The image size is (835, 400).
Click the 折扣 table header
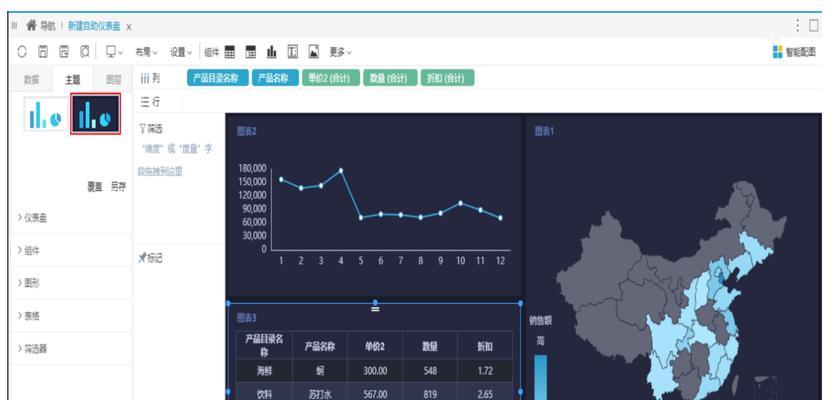[x=485, y=346]
